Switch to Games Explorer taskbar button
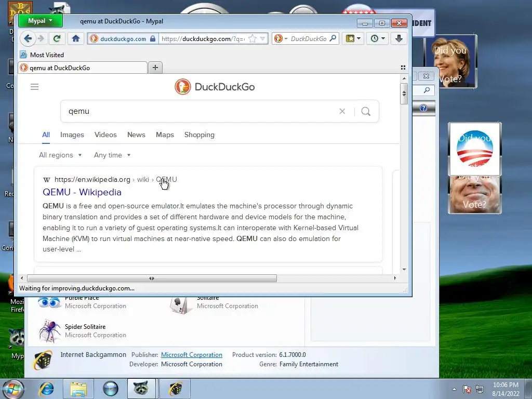This screenshot has width=532, height=399. [x=175, y=389]
